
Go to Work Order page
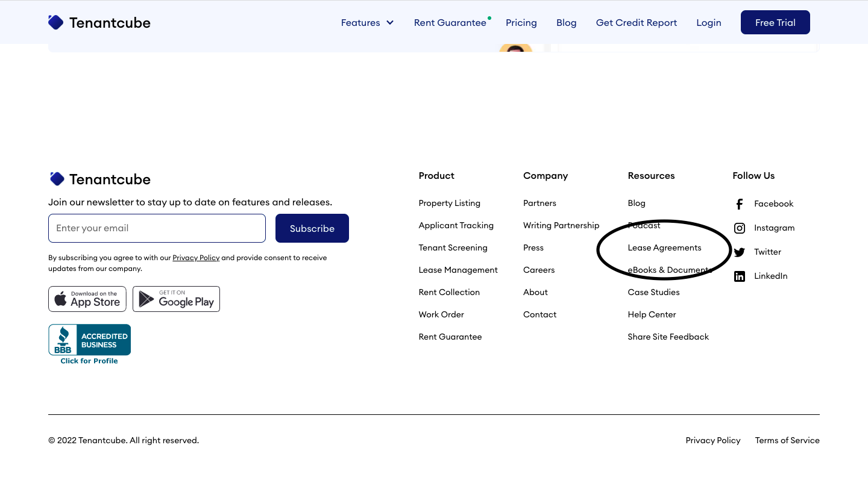coord(441,315)
